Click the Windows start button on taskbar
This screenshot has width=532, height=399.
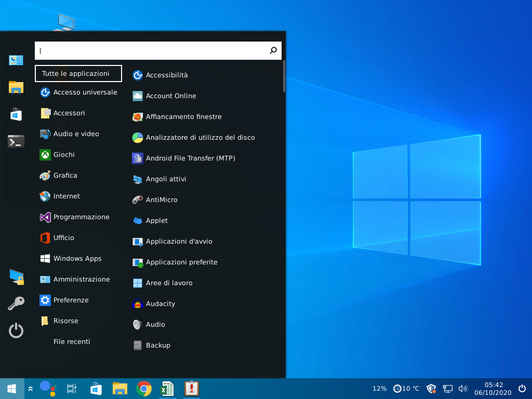(x=12, y=389)
